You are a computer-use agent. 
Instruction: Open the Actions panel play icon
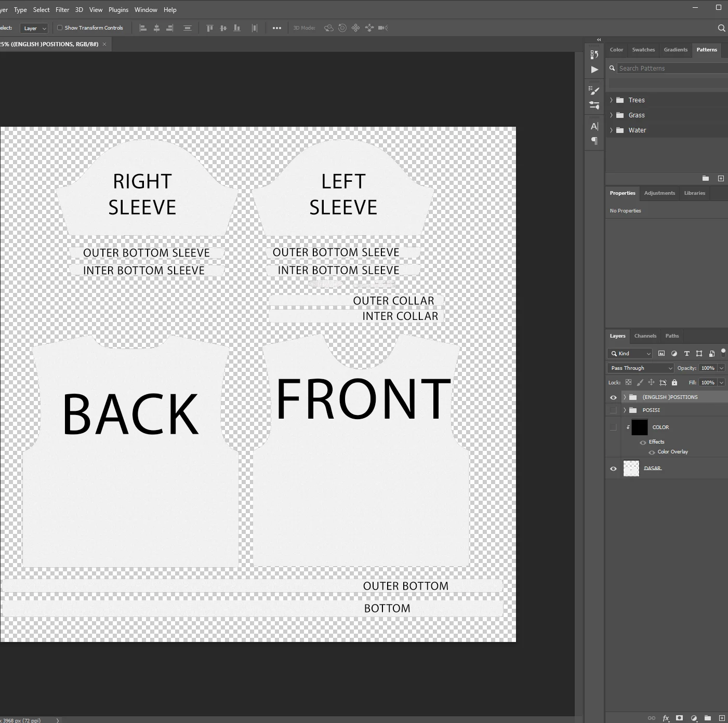tap(594, 70)
